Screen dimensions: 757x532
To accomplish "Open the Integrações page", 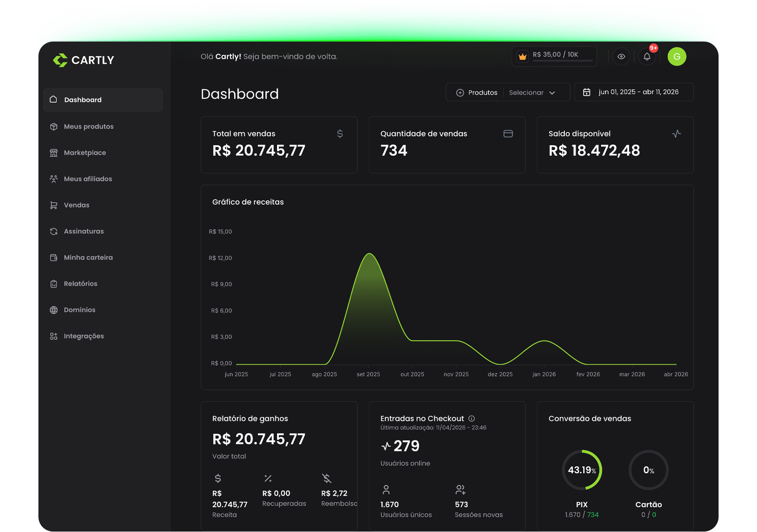I will (x=84, y=336).
